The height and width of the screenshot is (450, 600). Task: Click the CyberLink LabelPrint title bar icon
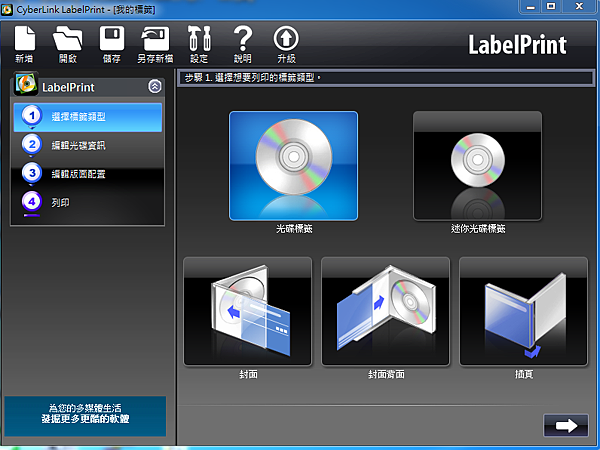point(7,9)
